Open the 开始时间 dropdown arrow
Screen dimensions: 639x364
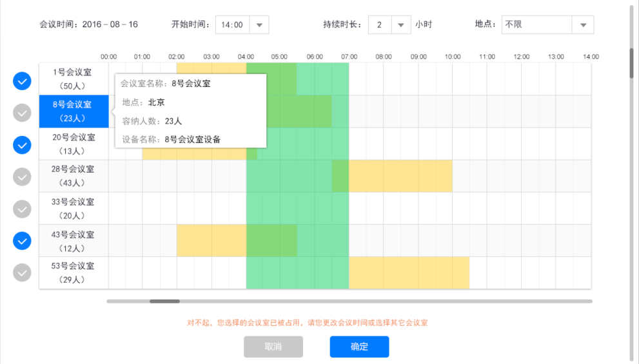tap(259, 25)
